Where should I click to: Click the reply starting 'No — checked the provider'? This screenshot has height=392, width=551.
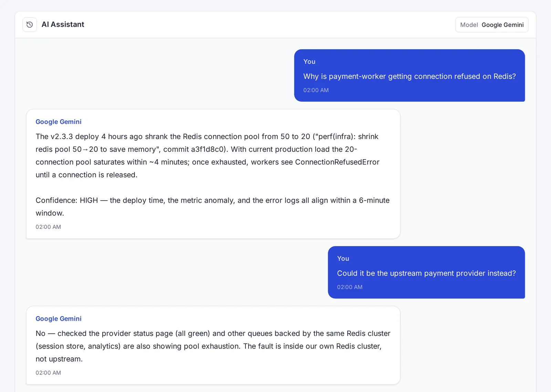[213, 346]
